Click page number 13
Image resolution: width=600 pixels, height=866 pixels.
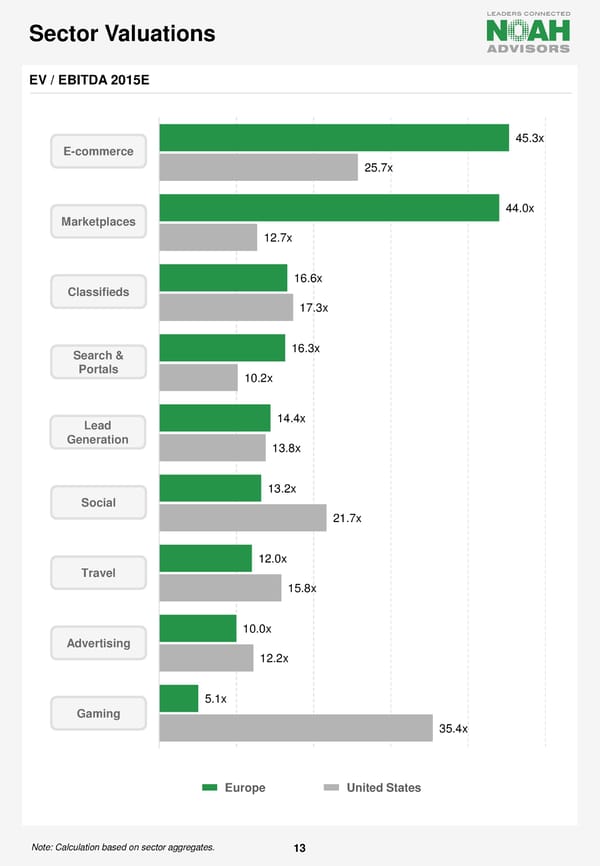click(x=300, y=848)
